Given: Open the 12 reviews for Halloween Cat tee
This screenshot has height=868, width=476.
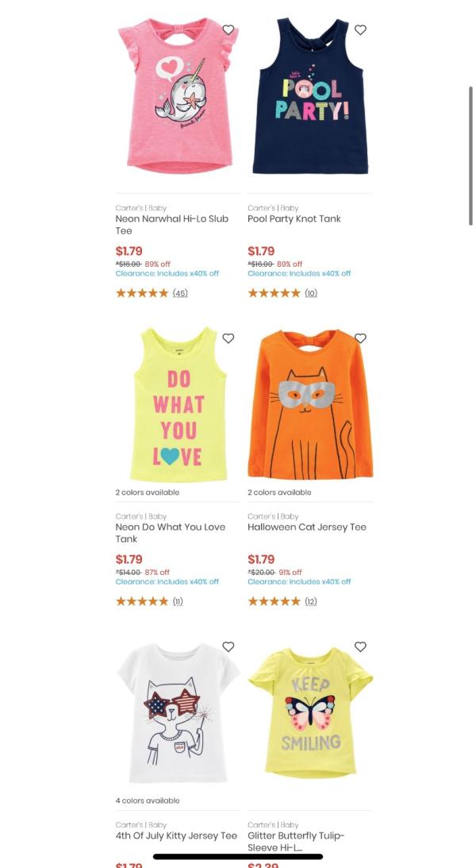Looking at the screenshot, I should (311, 601).
